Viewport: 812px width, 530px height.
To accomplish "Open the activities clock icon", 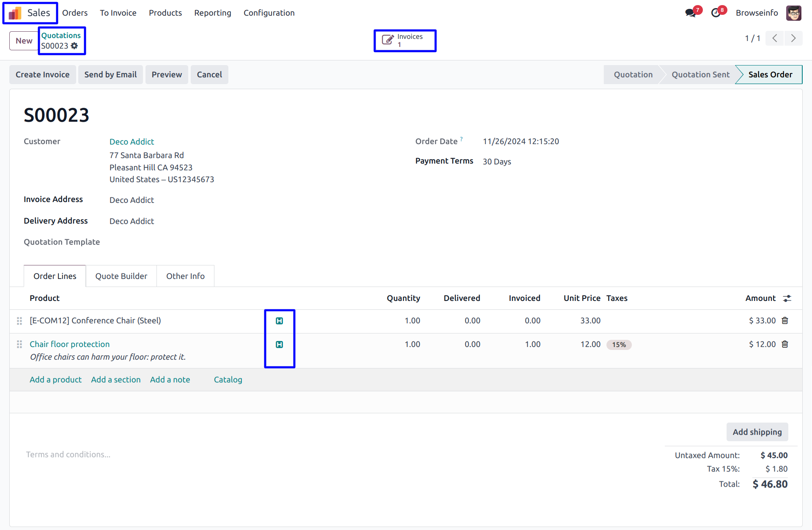I will point(716,13).
